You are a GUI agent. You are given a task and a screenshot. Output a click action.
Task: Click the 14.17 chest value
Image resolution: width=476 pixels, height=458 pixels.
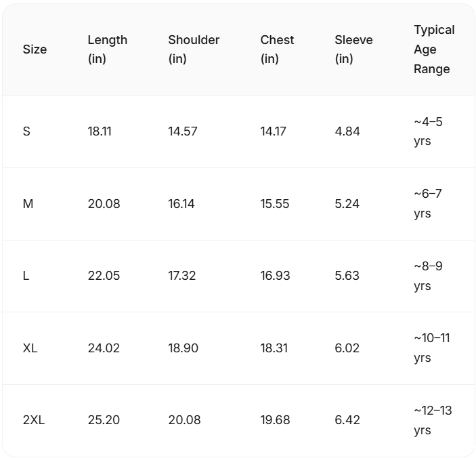[x=274, y=131]
